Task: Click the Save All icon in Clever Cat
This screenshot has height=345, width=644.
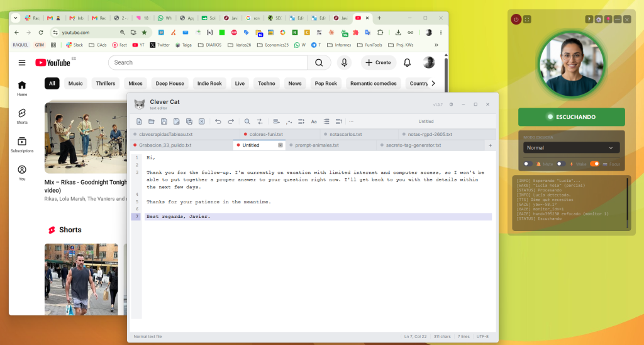Action: (x=189, y=122)
